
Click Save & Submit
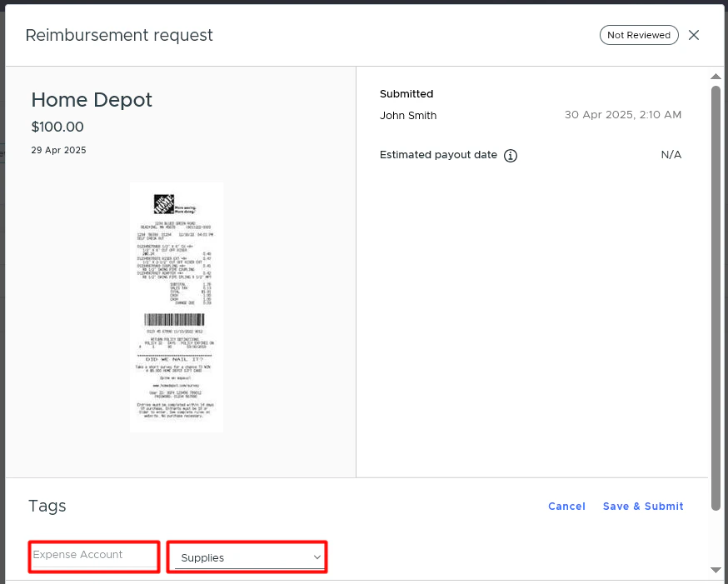(x=643, y=506)
